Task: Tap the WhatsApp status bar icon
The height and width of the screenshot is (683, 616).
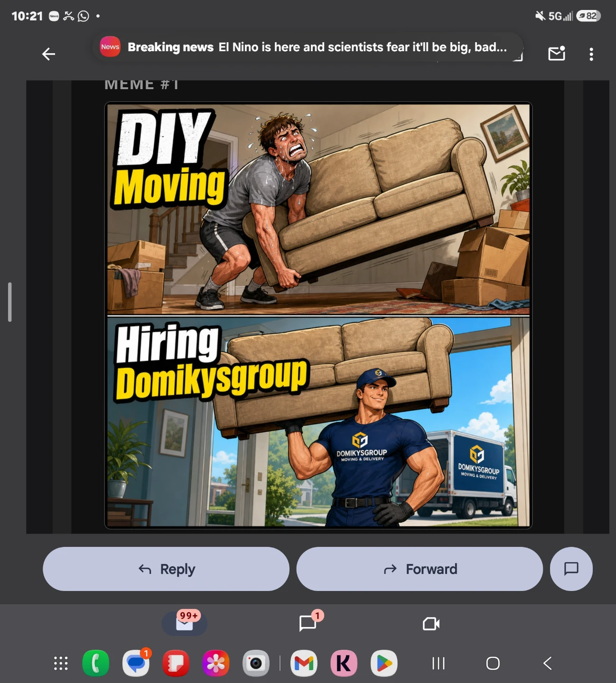Action: click(x=84, y=16)
